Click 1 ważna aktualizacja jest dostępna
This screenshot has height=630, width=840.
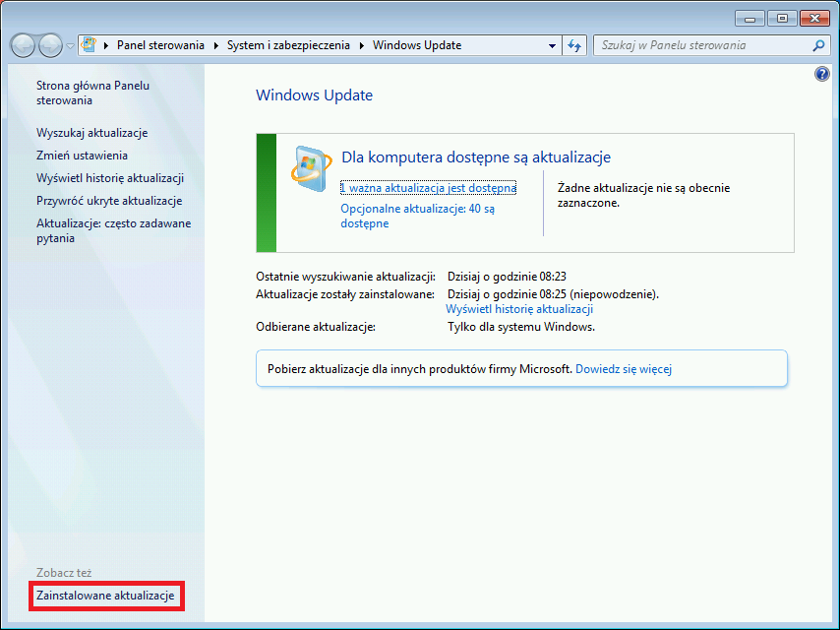[x=429, y=188]
